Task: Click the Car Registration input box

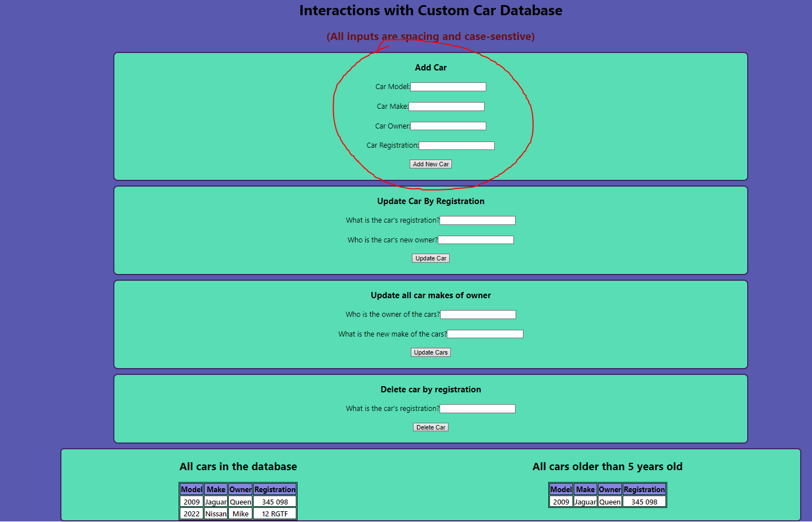Action: [x=456, y=145]
